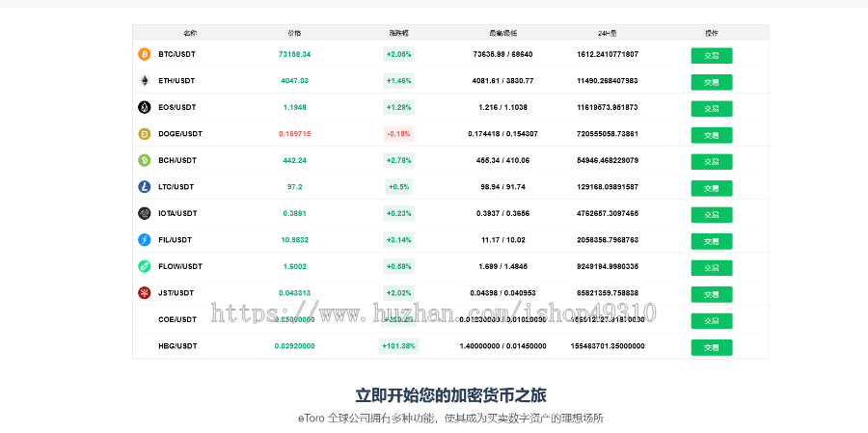The height and width of the screenshot is (433, 868).
Task: Click the Dogecoin coin icon
Action: pos(144,134)
